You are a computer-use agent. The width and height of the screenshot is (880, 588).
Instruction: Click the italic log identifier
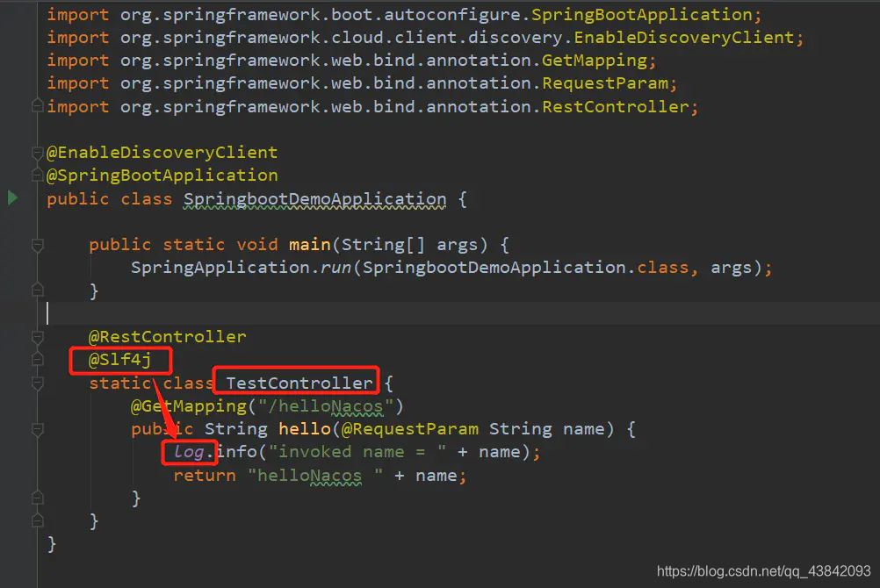coord(189,452)
